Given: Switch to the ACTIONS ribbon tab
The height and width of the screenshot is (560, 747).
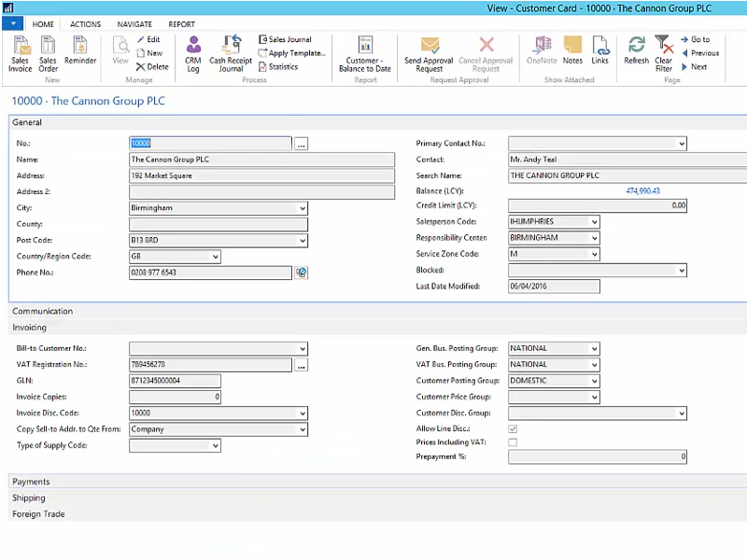Looking at the screenshot, I should coord(85,24).
